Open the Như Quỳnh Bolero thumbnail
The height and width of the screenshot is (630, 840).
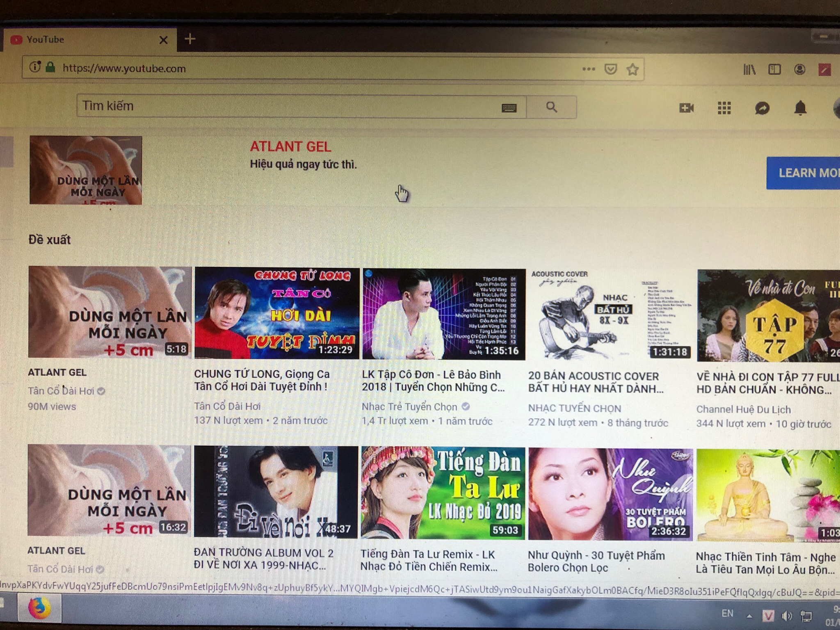tap(610, 494)
